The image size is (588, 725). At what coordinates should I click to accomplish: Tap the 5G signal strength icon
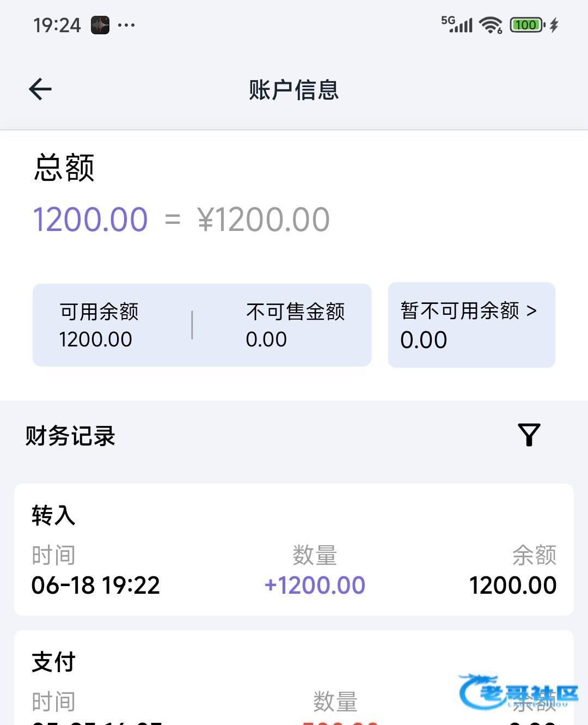coord(457,24)
